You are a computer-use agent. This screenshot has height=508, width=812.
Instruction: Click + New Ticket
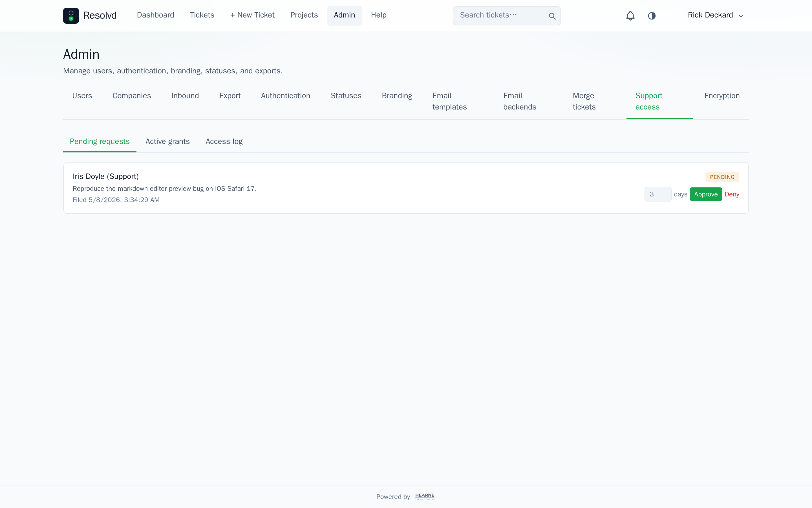click(252, 15)
